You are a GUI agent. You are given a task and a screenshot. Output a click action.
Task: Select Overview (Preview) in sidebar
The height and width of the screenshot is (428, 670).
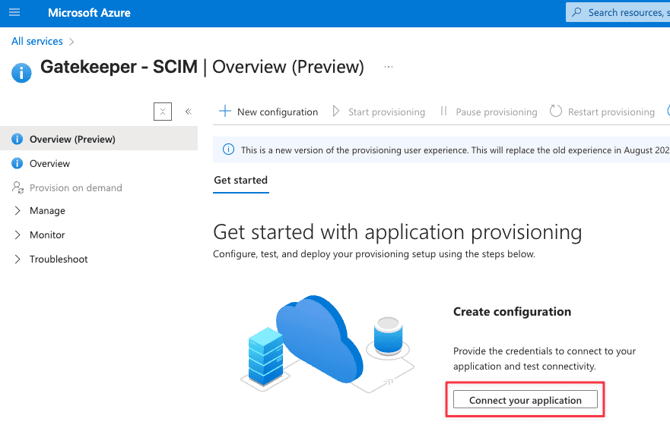point(99,139)
